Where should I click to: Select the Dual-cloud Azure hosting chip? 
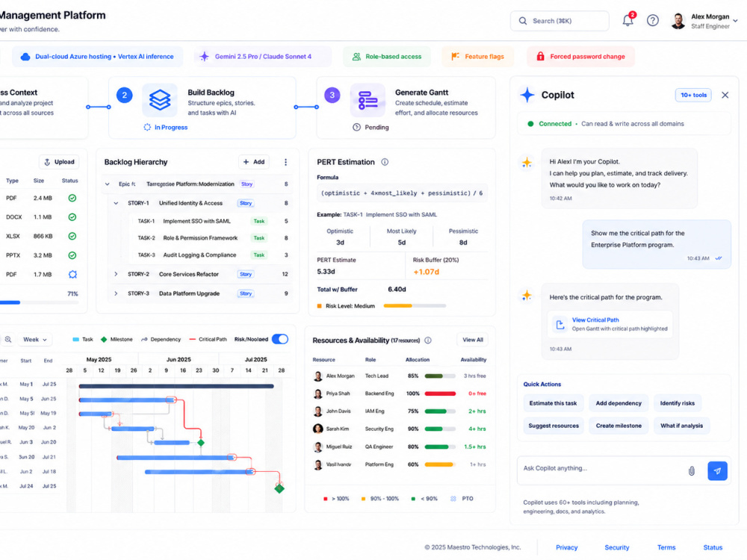point(97,57)
